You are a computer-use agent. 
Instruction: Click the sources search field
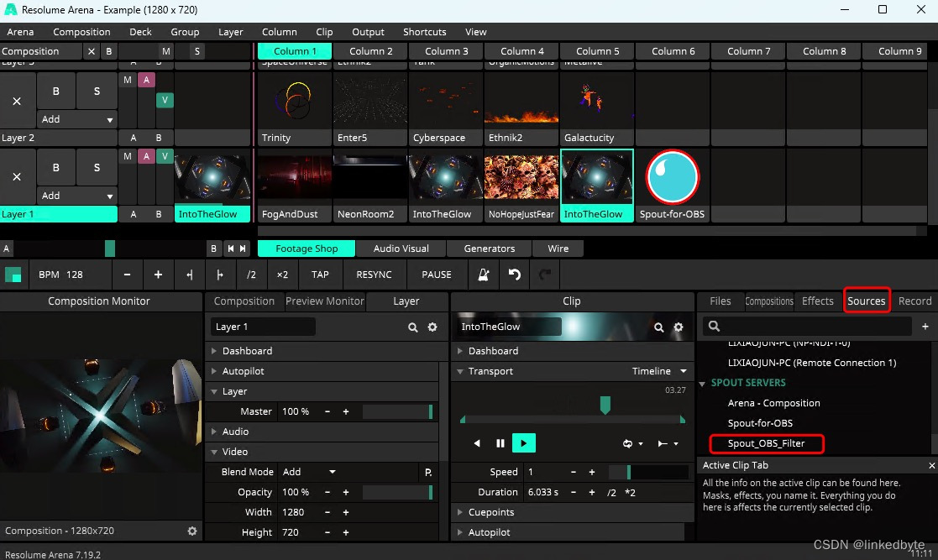click(806, 326)
